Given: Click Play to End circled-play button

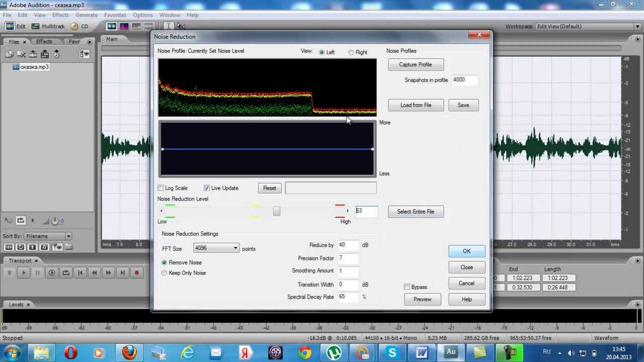Looking at the screenshot, I should (x=51, y=273).
